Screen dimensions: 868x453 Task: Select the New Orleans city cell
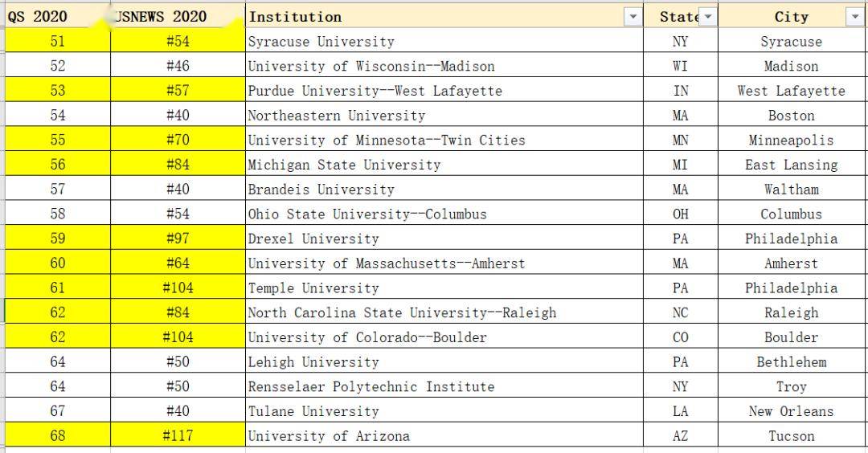click(791, 411)
